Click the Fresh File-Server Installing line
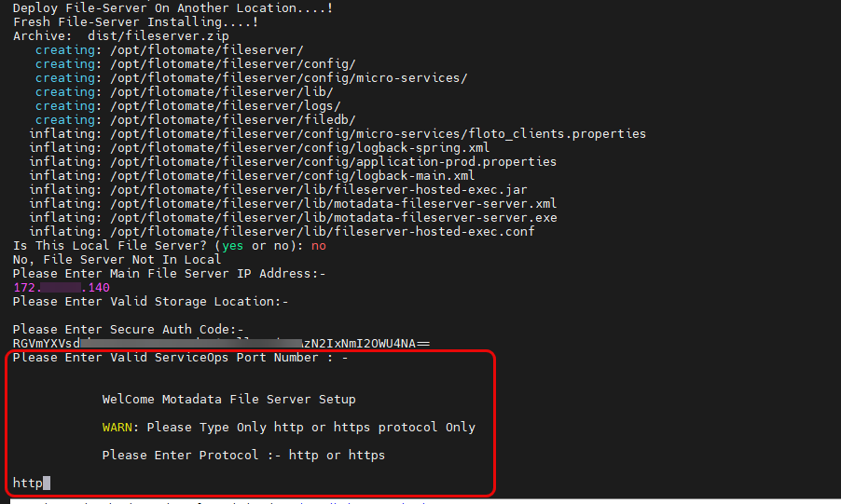This screenshot has width=841, height=504. 135,22
